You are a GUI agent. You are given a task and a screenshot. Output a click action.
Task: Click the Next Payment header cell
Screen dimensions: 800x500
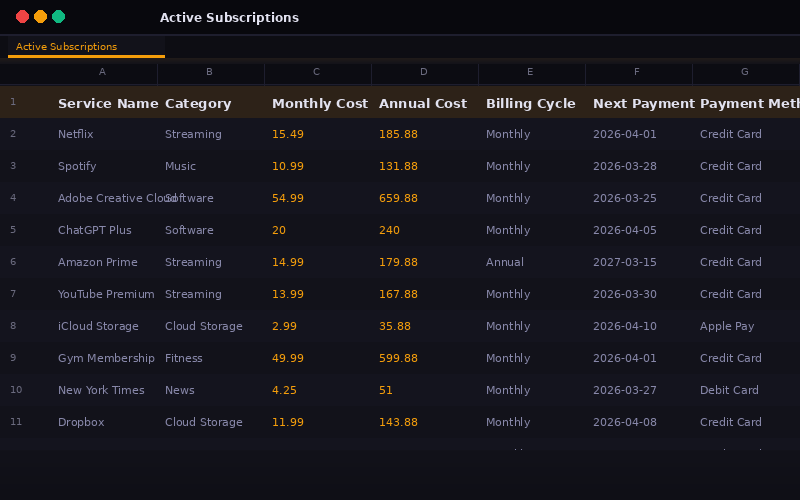[x=639, y=103]
